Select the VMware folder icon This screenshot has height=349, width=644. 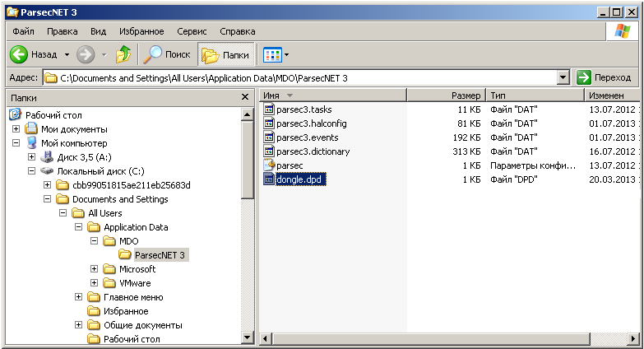[109, 283]
